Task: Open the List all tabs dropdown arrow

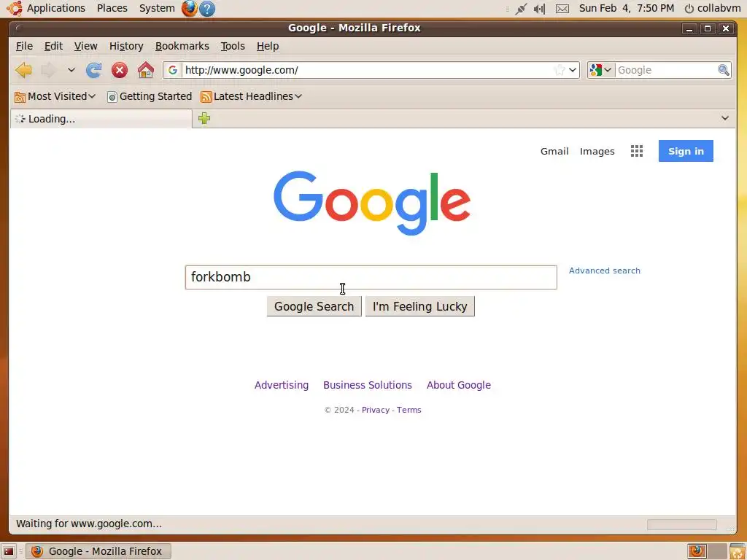Action: [x=724, y=117]
